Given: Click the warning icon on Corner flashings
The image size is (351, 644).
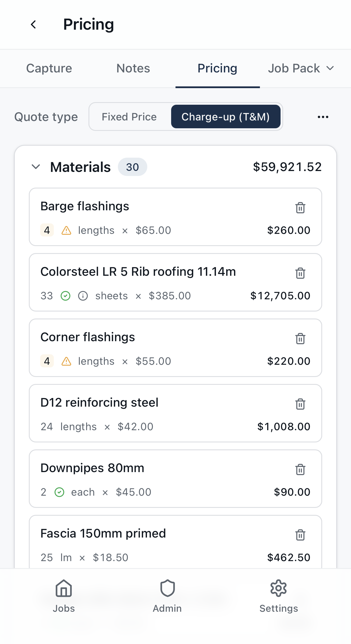Looking at the screenshot, I should [x=66, y=361].
